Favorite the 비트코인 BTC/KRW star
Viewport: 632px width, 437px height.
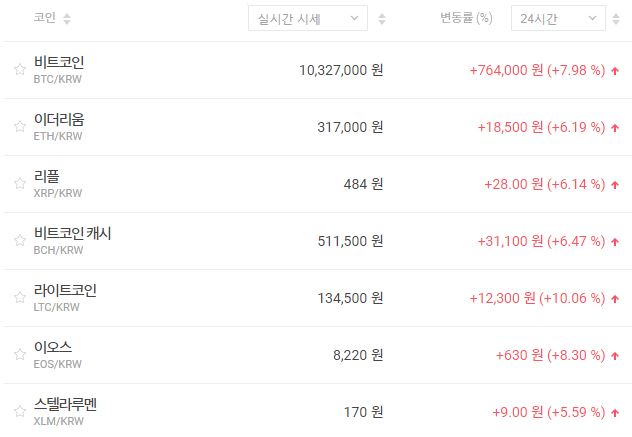[x=19, y=70]
